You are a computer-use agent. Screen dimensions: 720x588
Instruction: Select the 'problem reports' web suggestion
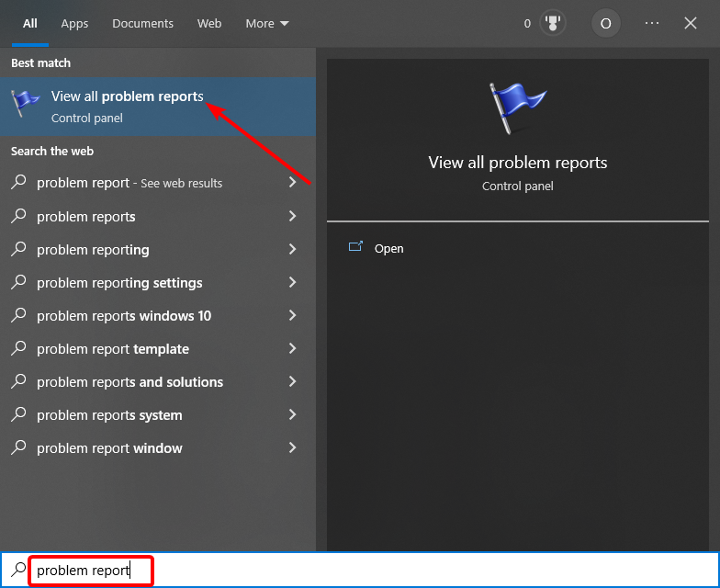158,216
